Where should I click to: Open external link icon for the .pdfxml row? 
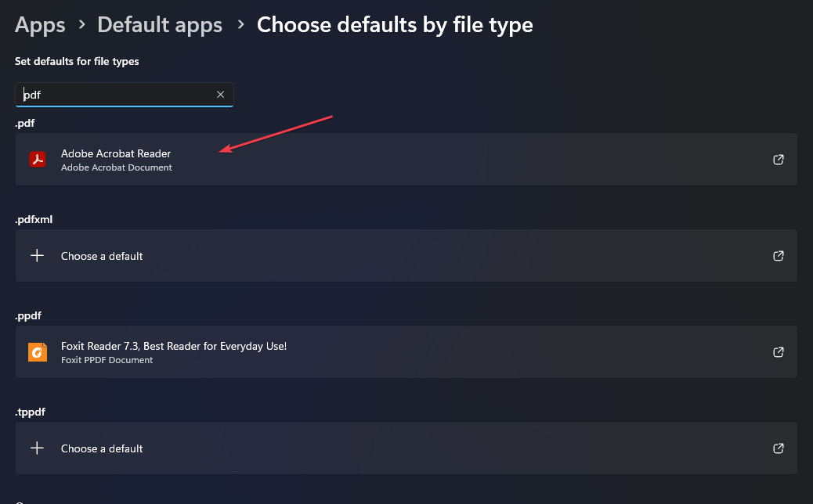[x=779, y=256]
